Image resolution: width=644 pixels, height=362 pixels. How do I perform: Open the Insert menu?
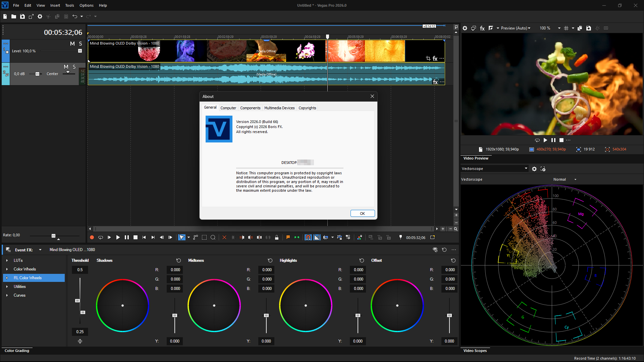point(55,5)
